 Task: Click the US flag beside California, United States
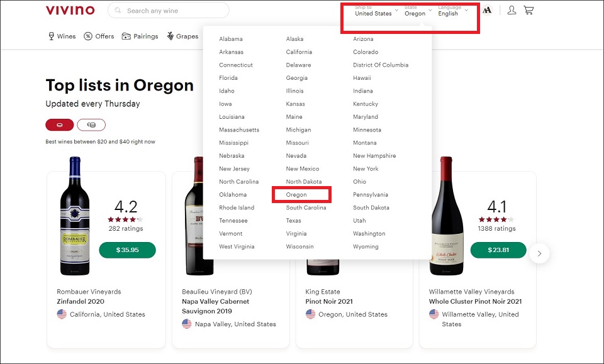[62, 314]
